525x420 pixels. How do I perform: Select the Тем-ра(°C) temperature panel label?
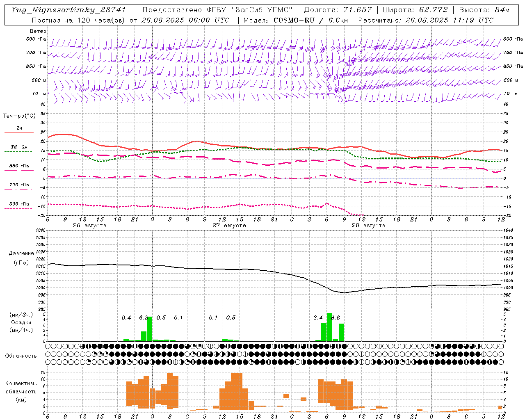pyautogui.click(x=19, y=116)
